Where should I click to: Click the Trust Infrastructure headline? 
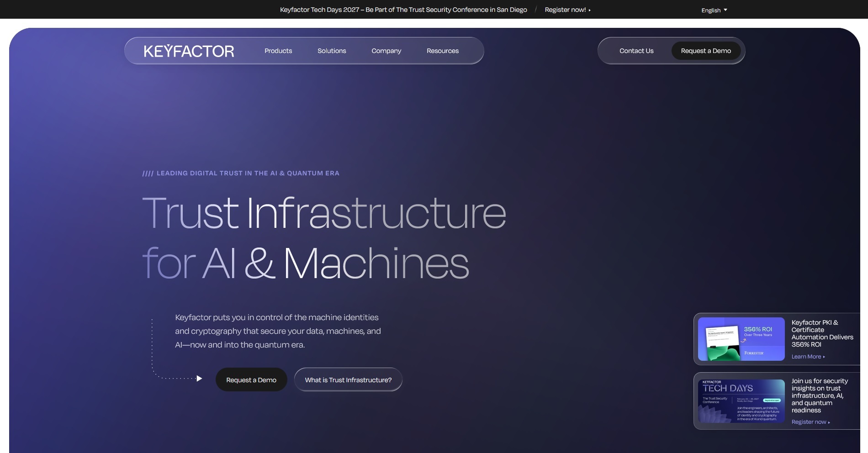(324, 237)
